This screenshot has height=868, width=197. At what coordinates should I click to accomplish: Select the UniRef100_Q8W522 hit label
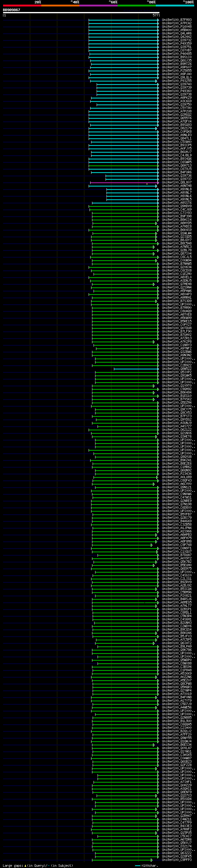point(177,369)
